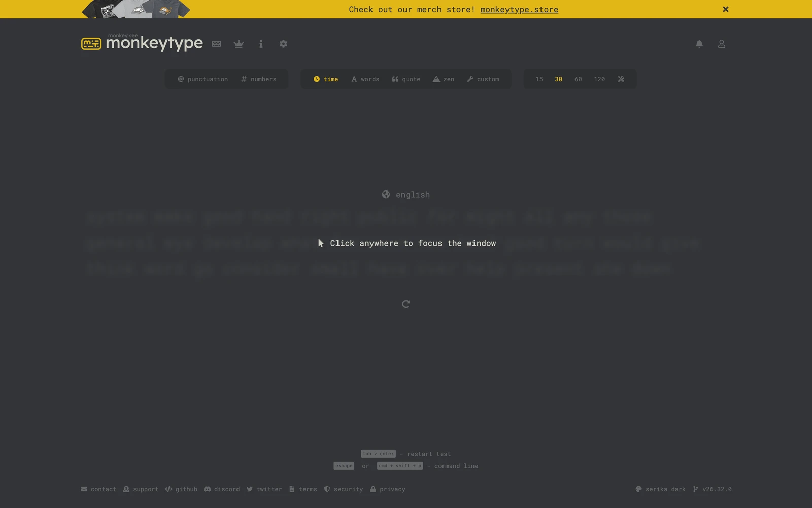Select words test mode
Screen dimensions: 812x508
click(365, 79)
